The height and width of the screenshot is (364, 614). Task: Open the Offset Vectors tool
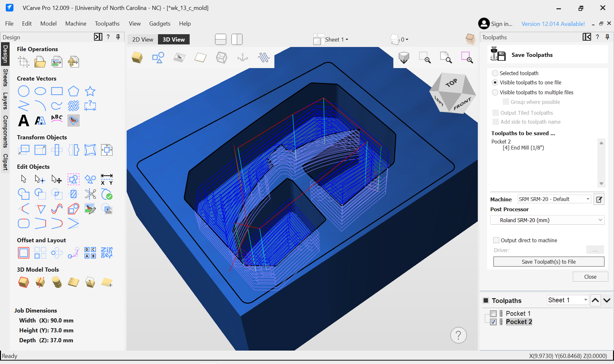pyautogui.click(x=24, y=253)
